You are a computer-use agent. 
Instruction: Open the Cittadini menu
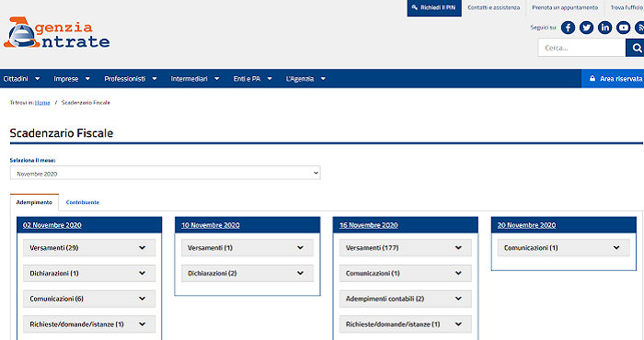click(21, 79)
